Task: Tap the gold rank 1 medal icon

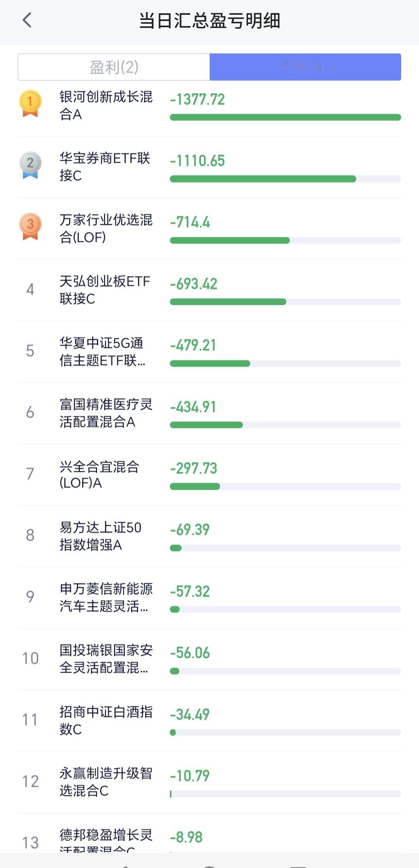Action: coord(30,103)
